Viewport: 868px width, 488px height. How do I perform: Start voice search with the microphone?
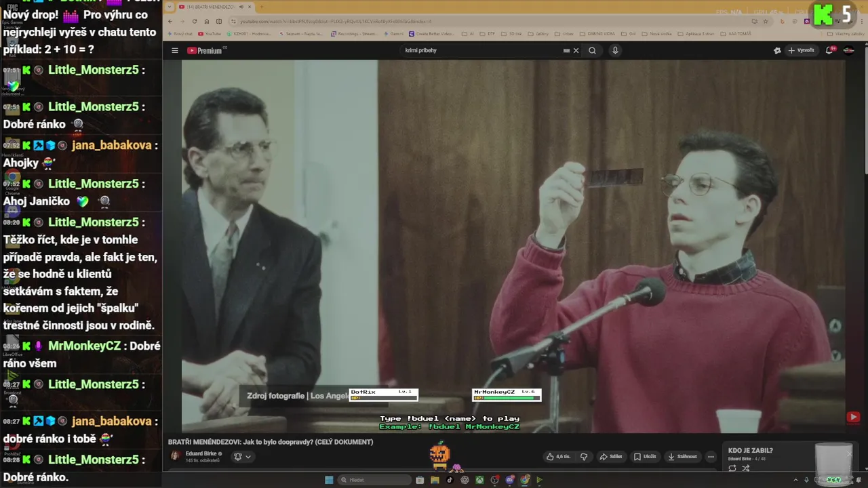pyautogui.click(x=615, y=50)
